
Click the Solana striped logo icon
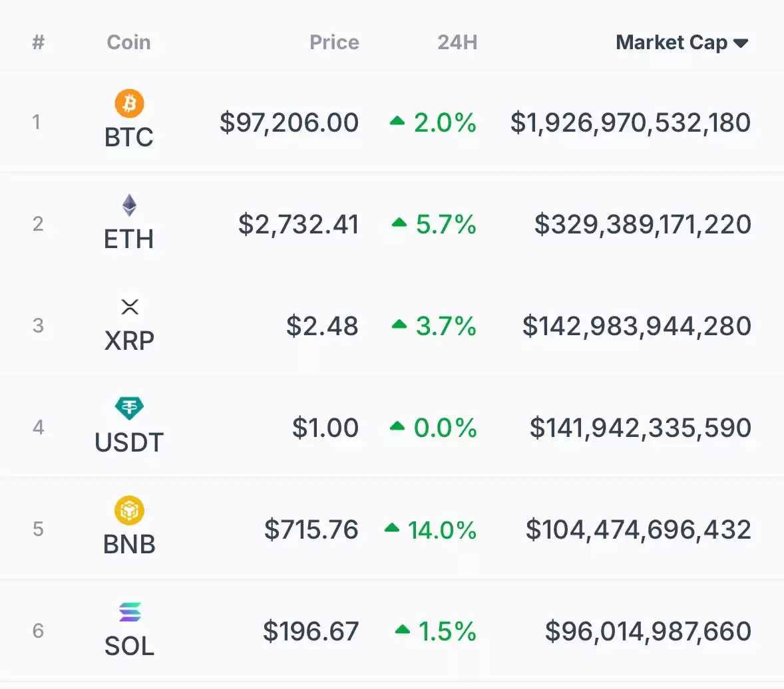pyautogui.click(x=130, y=612)
